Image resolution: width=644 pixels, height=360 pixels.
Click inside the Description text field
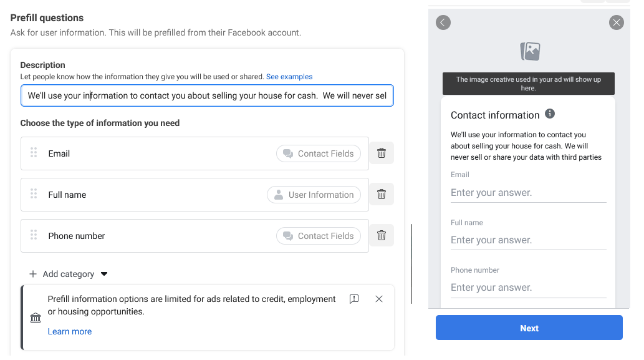coord(207,95)
